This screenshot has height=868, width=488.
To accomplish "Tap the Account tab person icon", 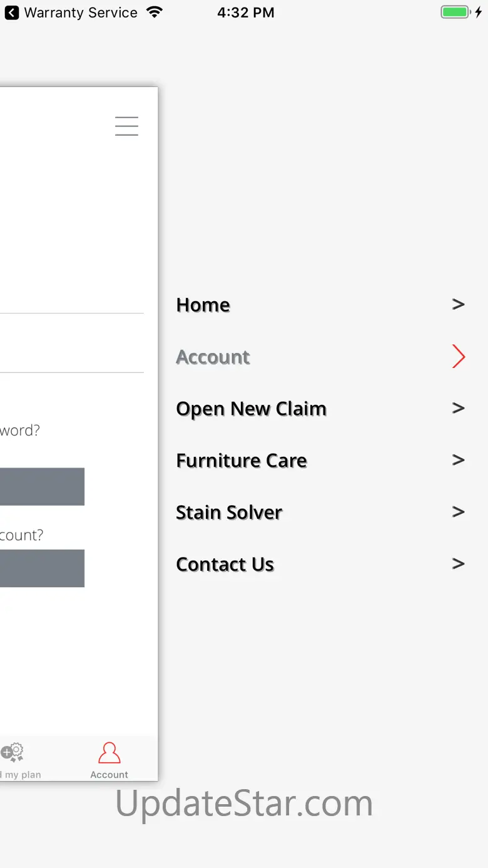I will click(x=109, y=753).
